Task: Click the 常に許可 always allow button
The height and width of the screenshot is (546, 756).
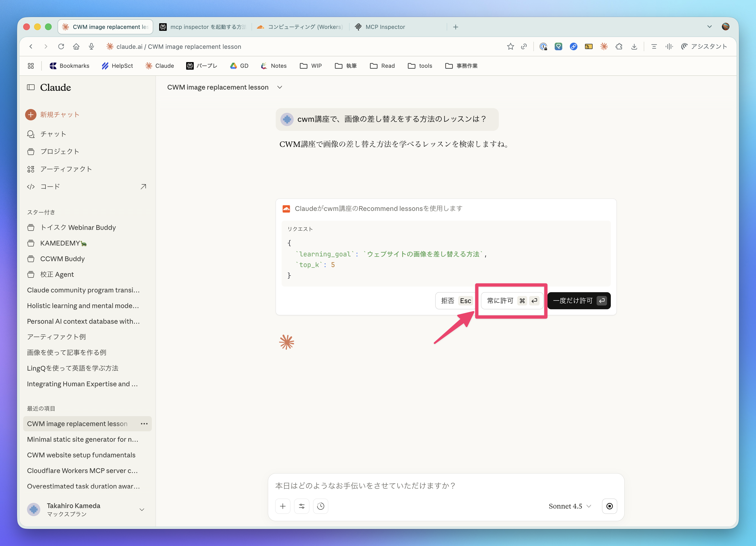Action: point(512,301)
